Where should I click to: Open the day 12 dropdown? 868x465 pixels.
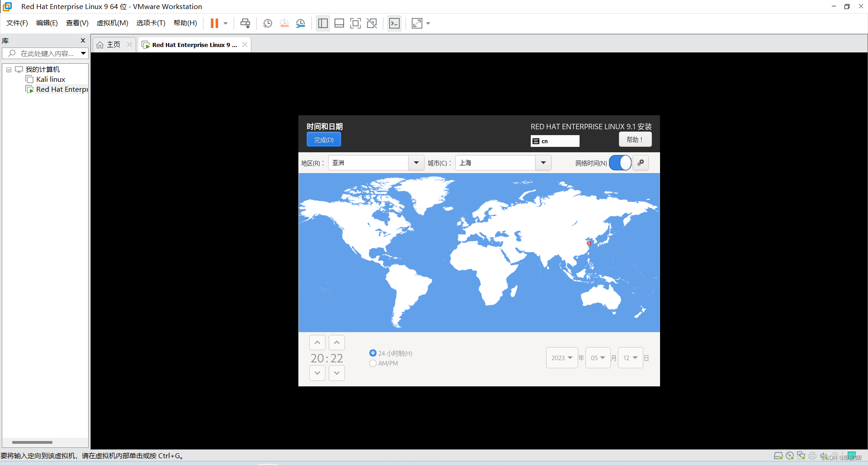(x=630, y=357)
